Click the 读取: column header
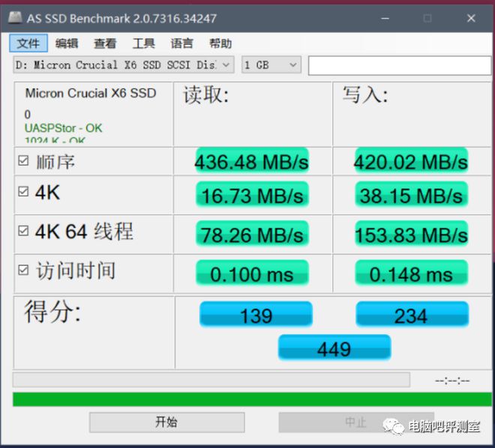Image resolution: width=495 pixels, height=448 pixels. pyautogui.click(x=206, y=94)
